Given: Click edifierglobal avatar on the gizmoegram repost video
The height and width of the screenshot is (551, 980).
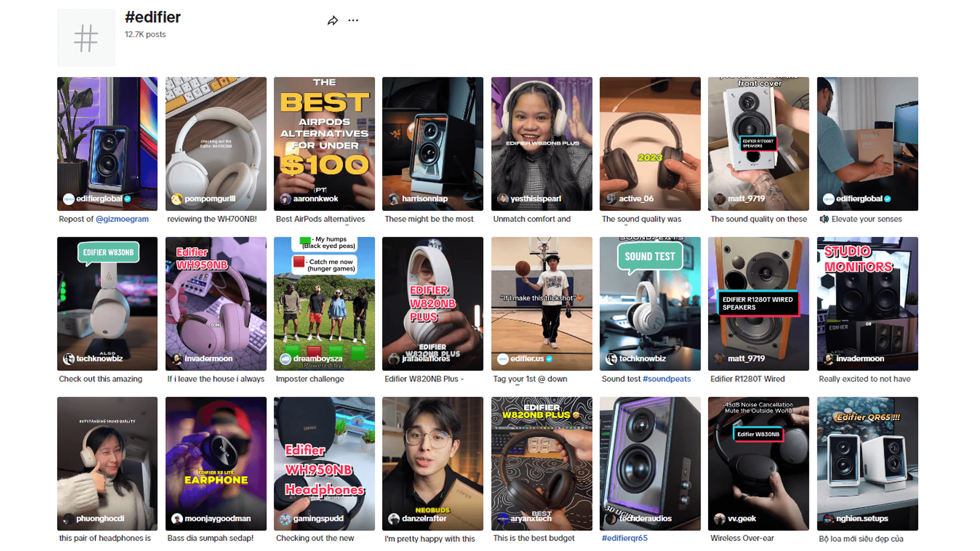Looking at the screenshot, I should tap(68, 199).
